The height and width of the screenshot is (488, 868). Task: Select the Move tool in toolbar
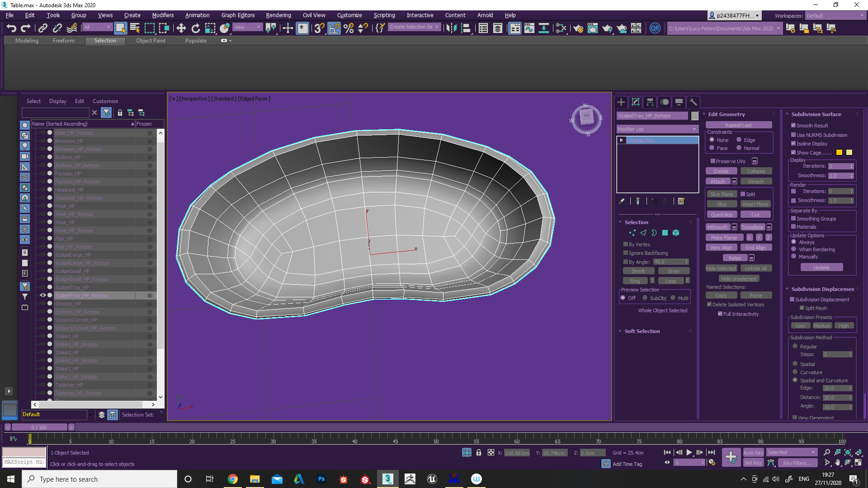point(181,28)
